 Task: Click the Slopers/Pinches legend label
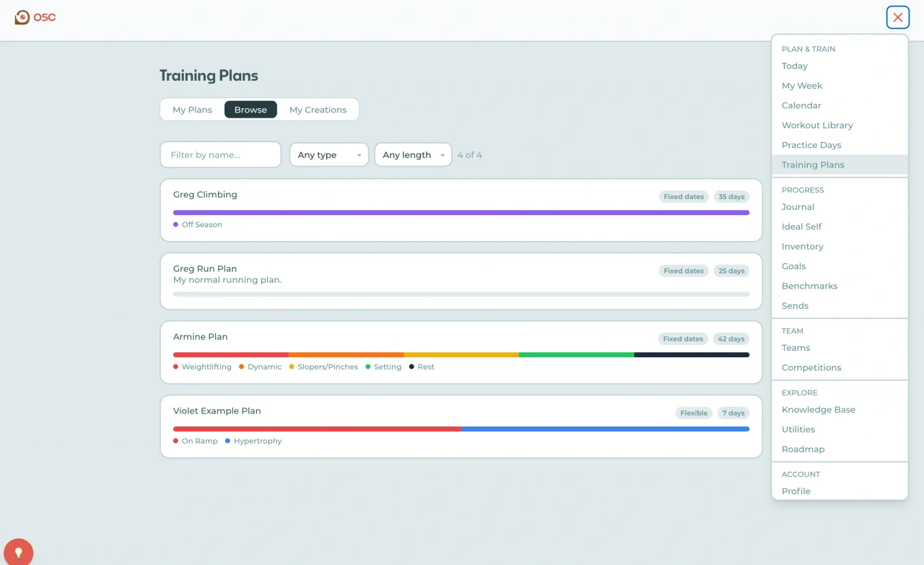[x=328, y=367]
